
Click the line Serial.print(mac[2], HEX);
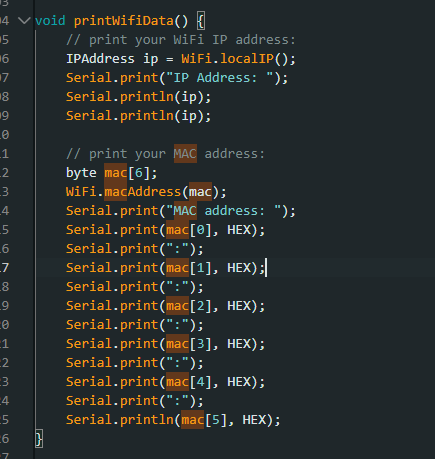pos(165,306)
